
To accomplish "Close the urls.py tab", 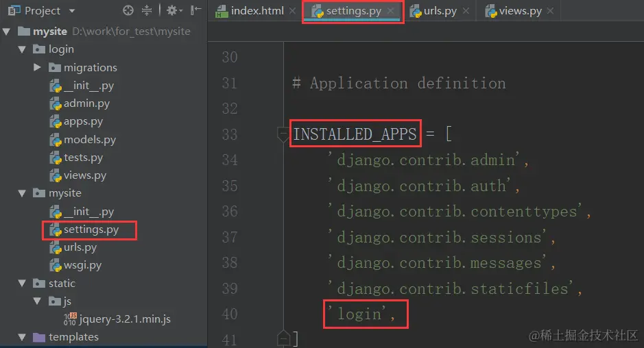I will point(466,11).
